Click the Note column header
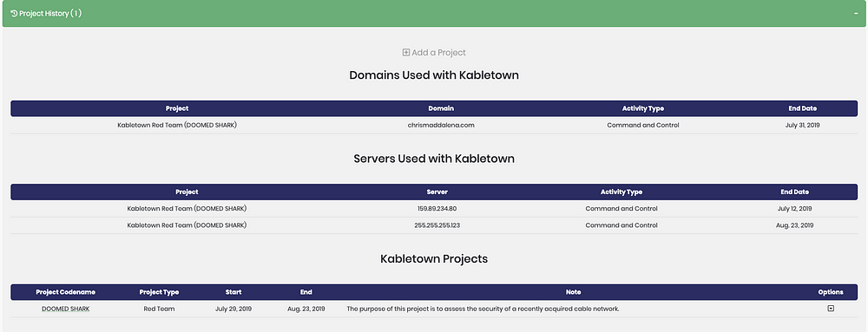The image size is (868, 332). coord(573,292)
